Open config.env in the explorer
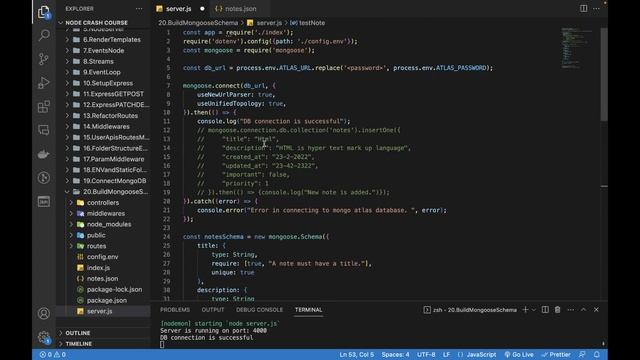The width and height of the screenshot is (640, 360). click(104, 257)
